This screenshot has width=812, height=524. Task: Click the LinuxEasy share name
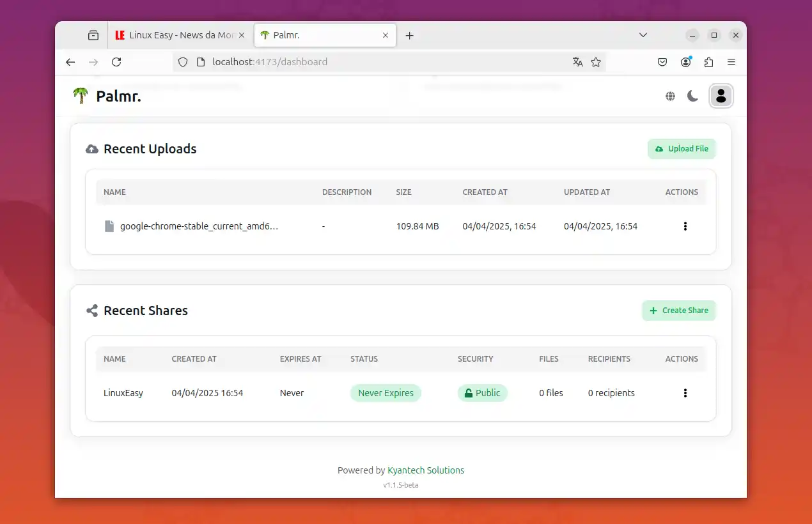pyautogui.click(x=123, y=393)
